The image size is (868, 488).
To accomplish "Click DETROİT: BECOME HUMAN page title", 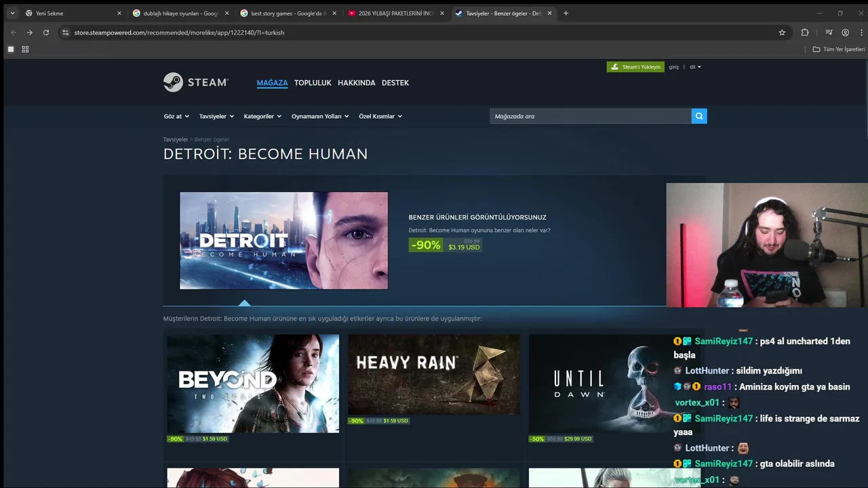I will 266,154.
